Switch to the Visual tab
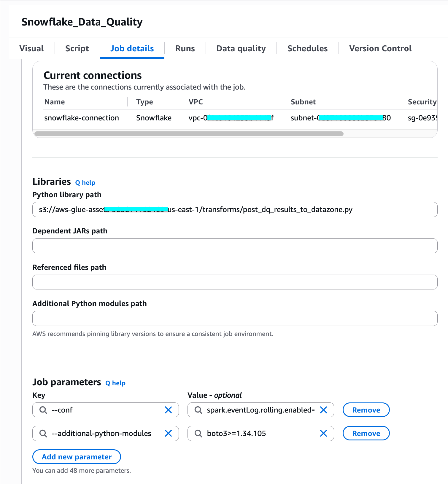Image resolution: width=448 pixels, height=484 pixels. click(31, 48)
